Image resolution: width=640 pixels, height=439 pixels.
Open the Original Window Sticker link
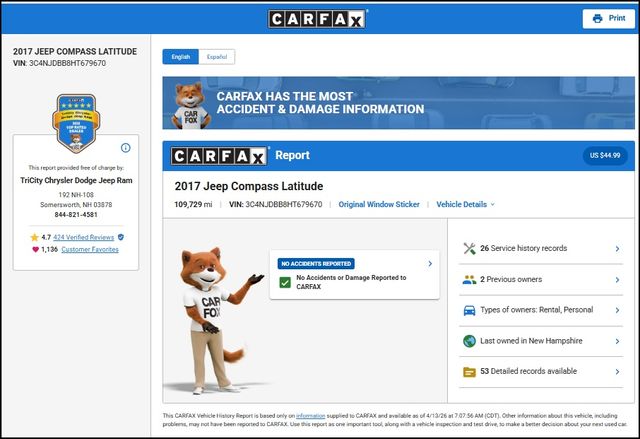(379, 204)
